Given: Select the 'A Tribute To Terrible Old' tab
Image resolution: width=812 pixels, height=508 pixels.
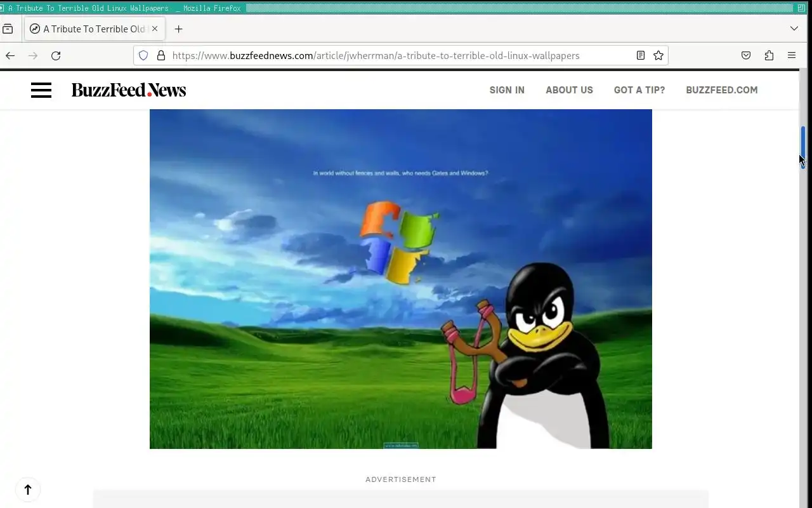Looking at the screenshot, I should coord(95,29).
